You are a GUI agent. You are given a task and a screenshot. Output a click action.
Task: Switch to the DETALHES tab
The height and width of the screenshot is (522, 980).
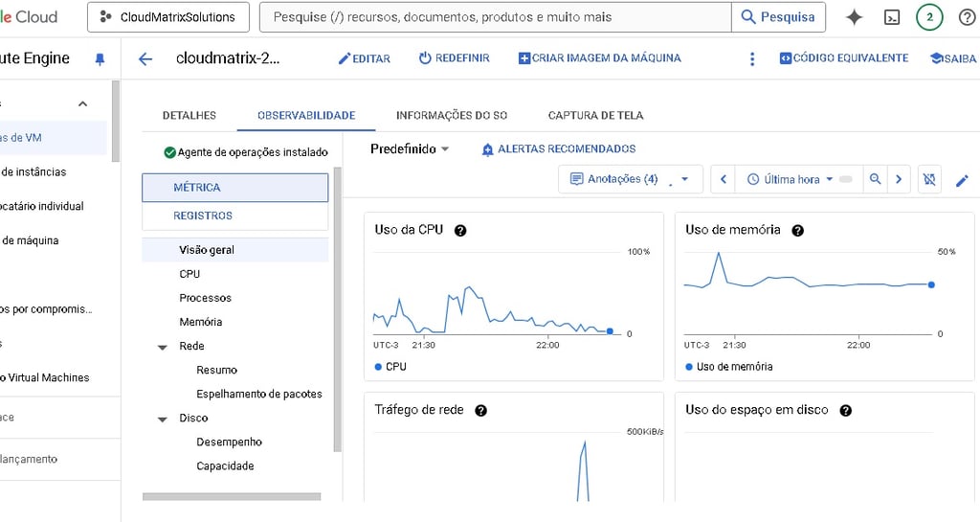point(189,116)
